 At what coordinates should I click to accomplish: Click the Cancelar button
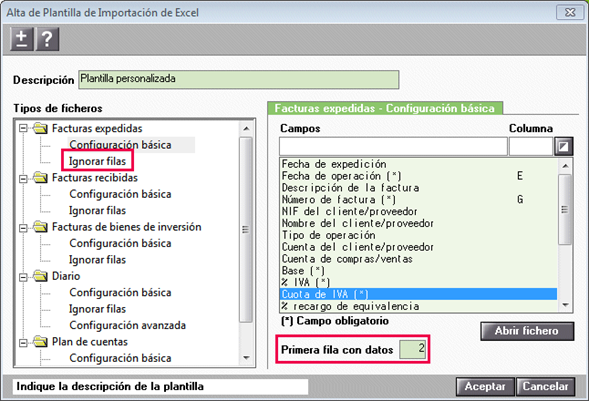pyautogui.click(x=545, y=386)
